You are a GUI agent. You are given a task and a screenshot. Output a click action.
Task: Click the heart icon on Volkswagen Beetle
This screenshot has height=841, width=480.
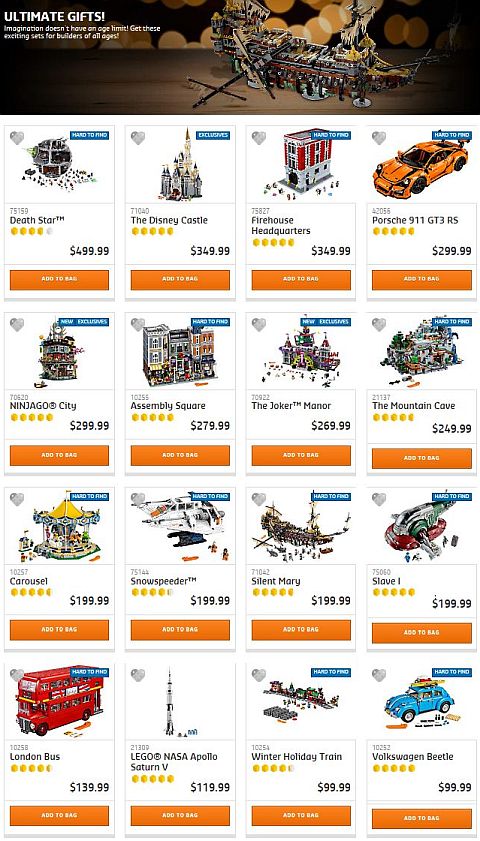379,675
